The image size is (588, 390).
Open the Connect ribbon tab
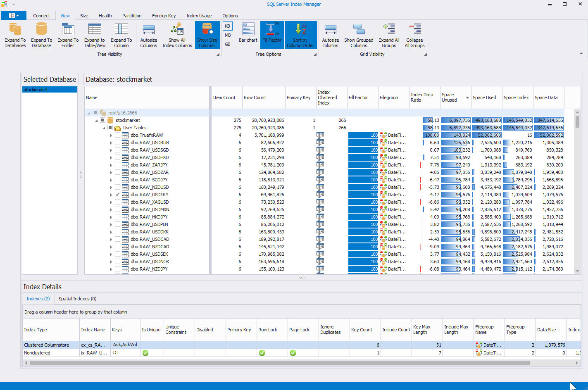[x=41, y=16]
